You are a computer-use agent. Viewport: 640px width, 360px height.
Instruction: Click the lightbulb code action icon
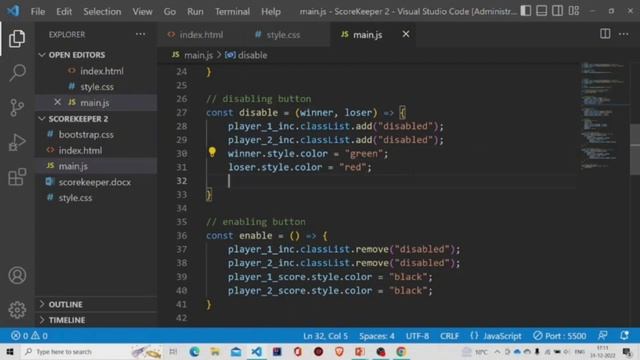212,152
